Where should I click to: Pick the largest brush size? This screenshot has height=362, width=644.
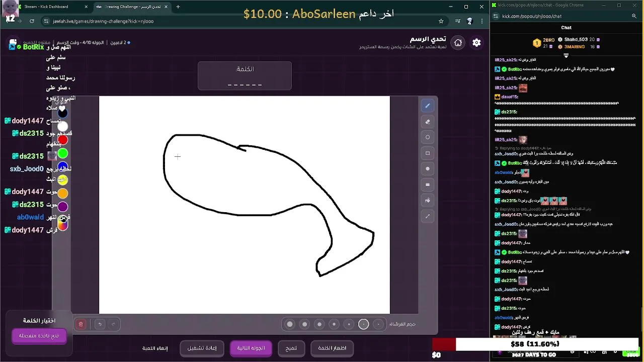coord(290,324)
